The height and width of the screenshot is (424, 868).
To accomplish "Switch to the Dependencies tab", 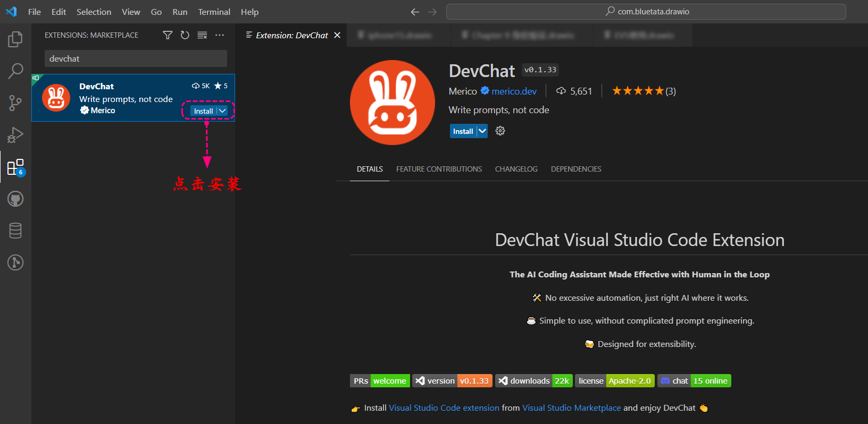I will click(x=576, y=169).
